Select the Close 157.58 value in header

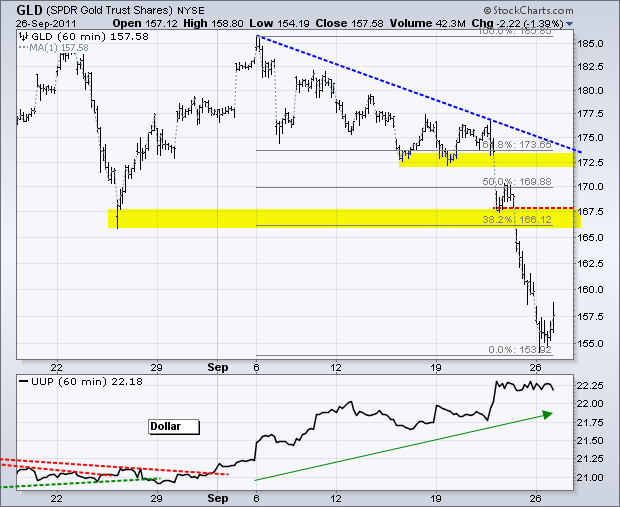pos(350,24)
